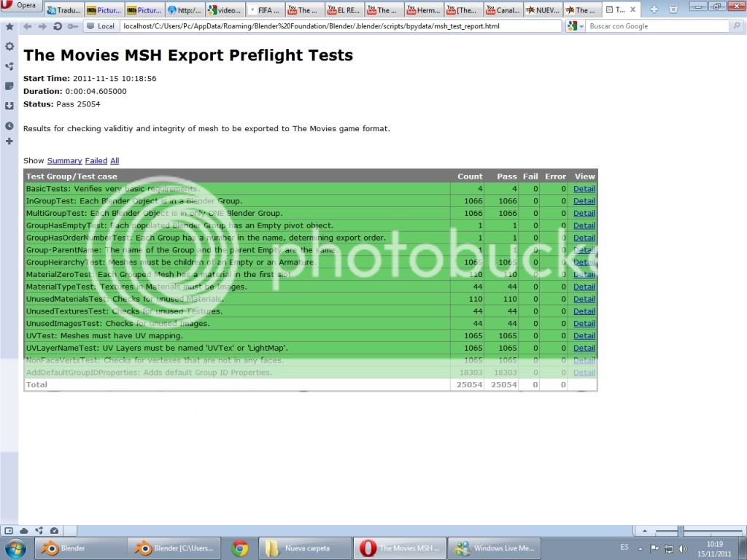The image size is (747, 560).
Task: Show All tests
Action: point(115,161)
